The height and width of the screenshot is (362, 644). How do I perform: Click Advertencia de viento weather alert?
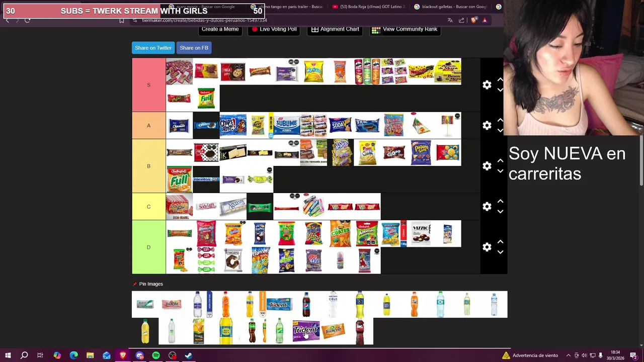click(x=530, y=355)
